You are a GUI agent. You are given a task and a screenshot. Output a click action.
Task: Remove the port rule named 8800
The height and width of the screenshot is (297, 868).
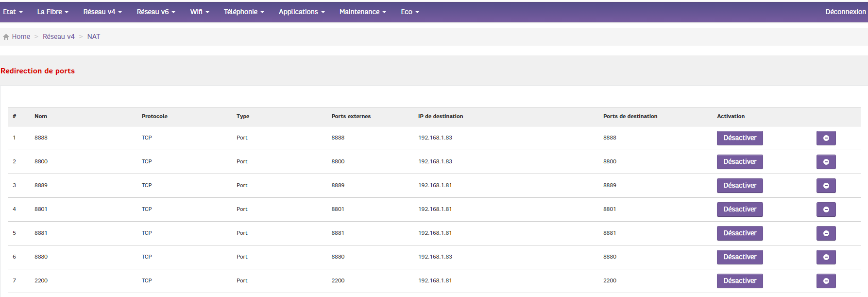click(826, 162)
